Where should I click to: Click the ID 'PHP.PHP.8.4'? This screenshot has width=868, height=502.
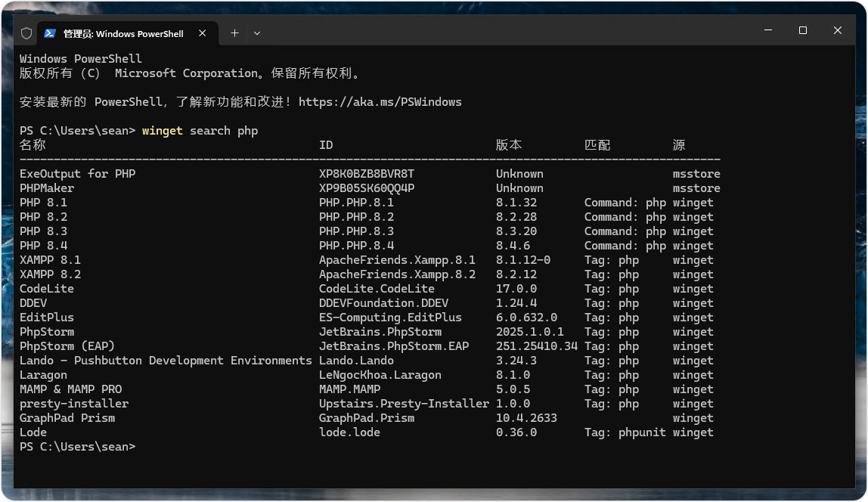tap(357, 246)
